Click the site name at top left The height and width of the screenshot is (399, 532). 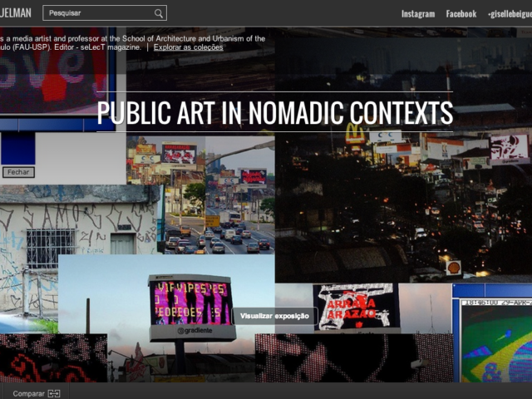tap(17, 13)
